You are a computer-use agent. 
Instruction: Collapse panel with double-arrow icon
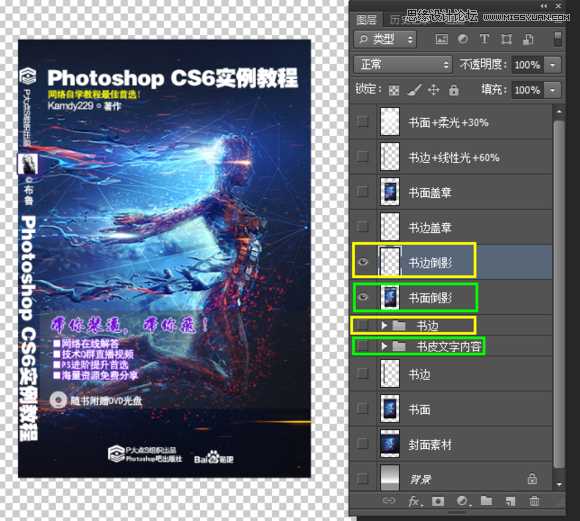tap(544, 6)
